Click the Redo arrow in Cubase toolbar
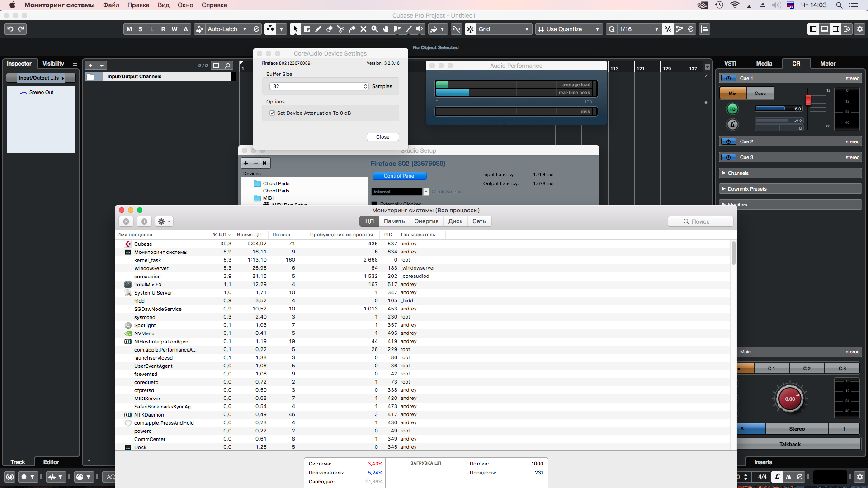The height and width of the screenshot is (488, 868). coord(21,29)
